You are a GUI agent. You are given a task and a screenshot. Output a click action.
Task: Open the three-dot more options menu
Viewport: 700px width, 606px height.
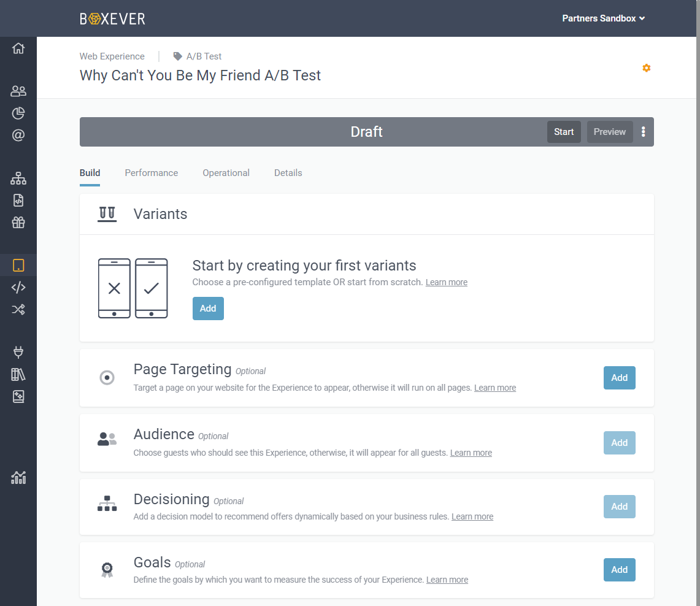point(643,132)
